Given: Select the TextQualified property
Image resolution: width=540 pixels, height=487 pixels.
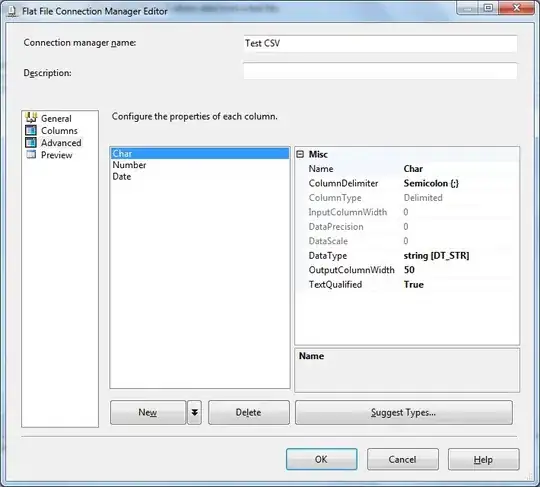Looking at the screenshot, I should [407, 284].
